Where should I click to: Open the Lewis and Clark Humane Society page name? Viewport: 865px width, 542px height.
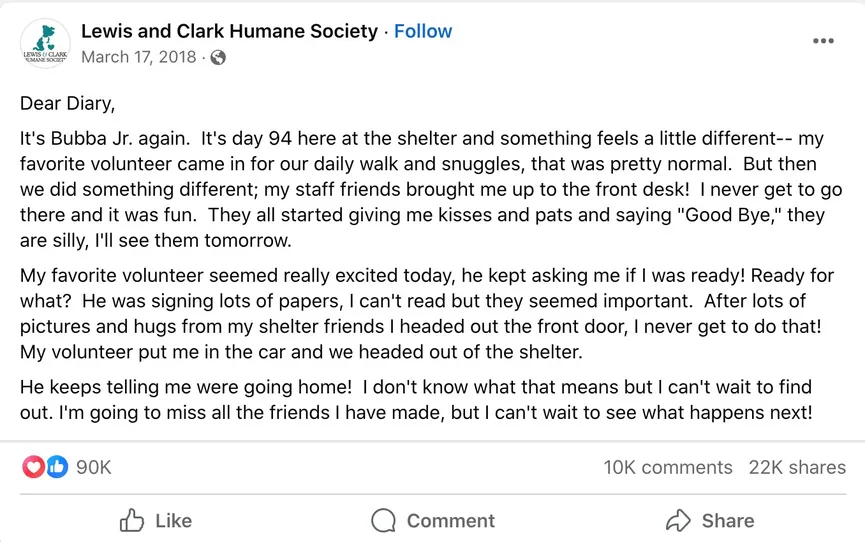coord(229,31)
